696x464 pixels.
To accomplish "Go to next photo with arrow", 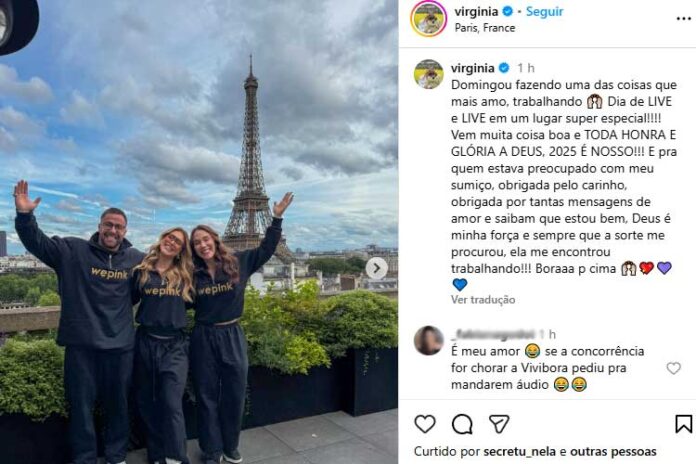I will 376,268.
